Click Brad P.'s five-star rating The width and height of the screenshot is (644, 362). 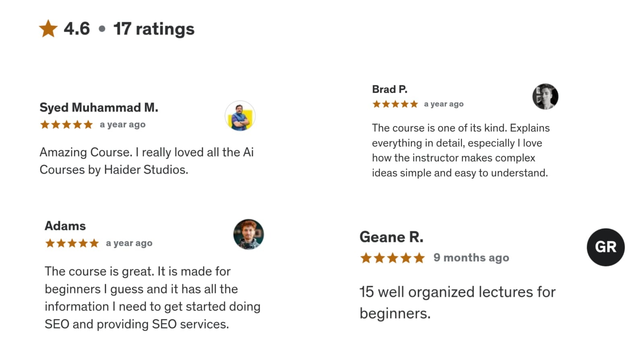(395, 104)
